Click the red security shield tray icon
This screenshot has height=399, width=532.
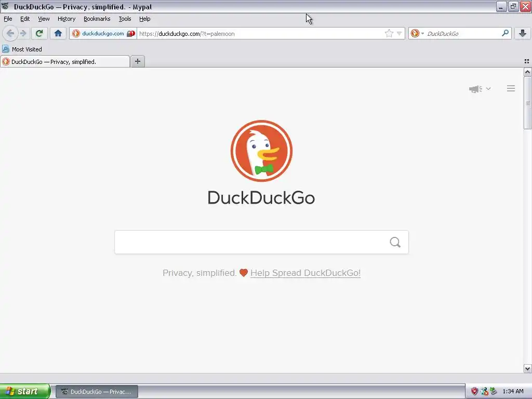(474, 392)
